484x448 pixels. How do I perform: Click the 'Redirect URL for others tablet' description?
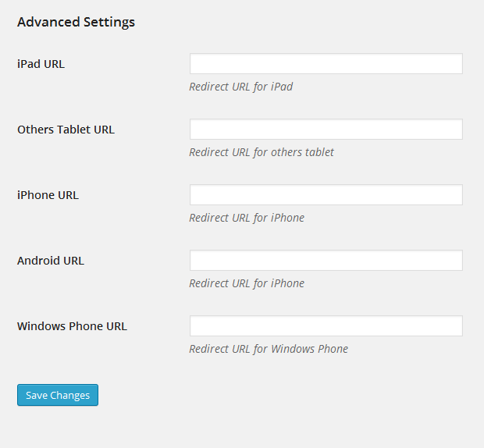click(262, 152)
